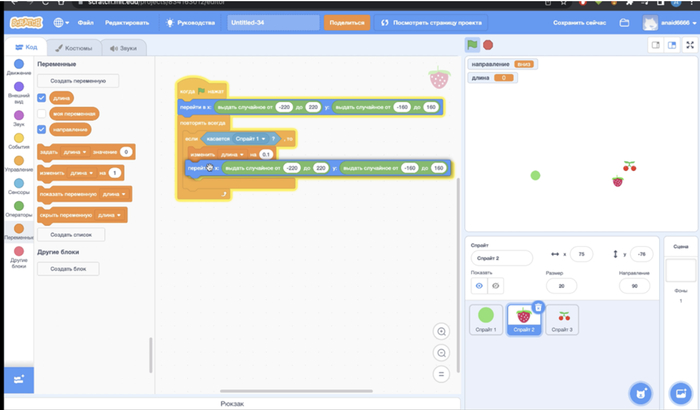Enter full screen stage mode
Viewport: 700px width, 410px height.
689,45
